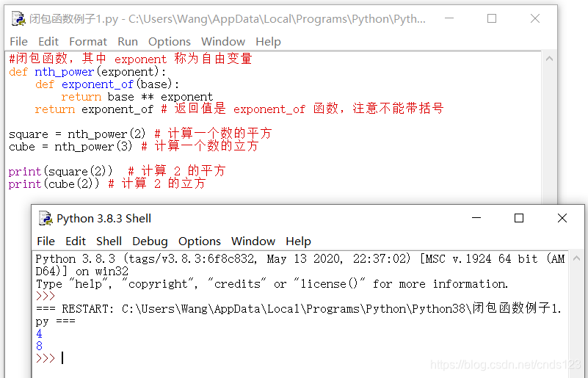Click the 'return exponent_of' statement

pyautogui.click(x=94, y=109)
